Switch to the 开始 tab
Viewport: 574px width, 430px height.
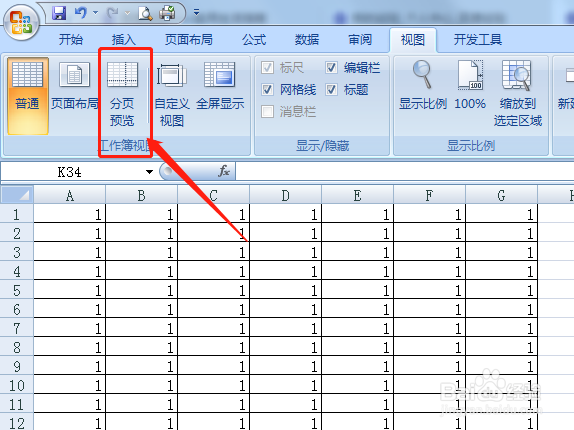(71, 40)
